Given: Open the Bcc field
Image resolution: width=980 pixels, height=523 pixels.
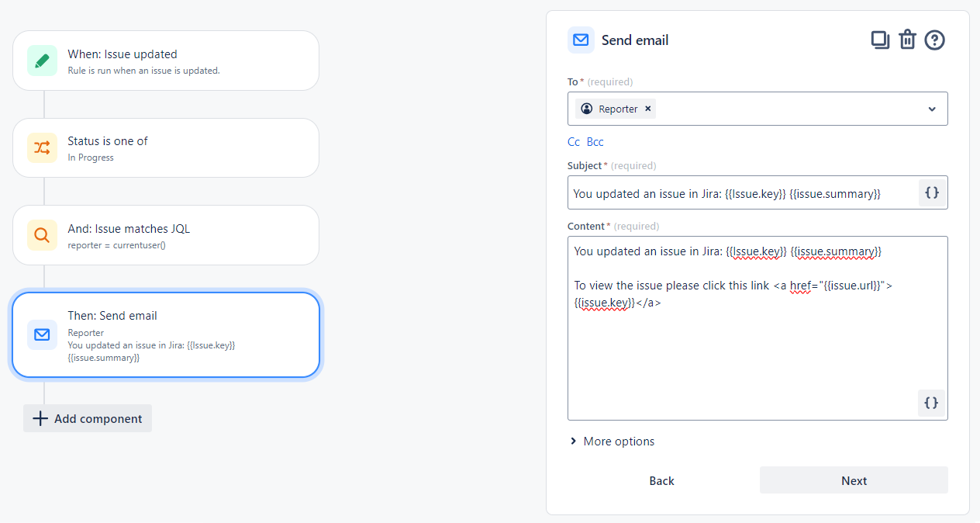Looking at the screenshot, I should point(595,141).
